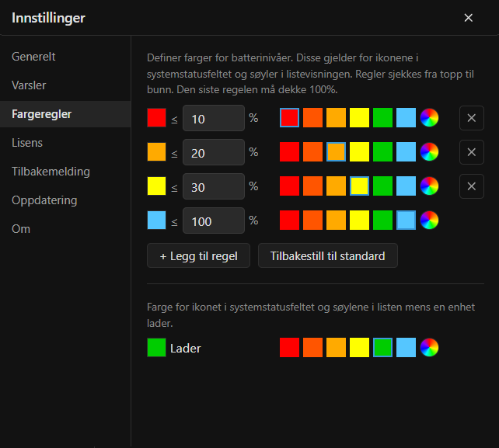The width and height of the screenshot is (499, 448).
Task: Pick red palette swatch in 20% rule
Action: click(290, 152)
